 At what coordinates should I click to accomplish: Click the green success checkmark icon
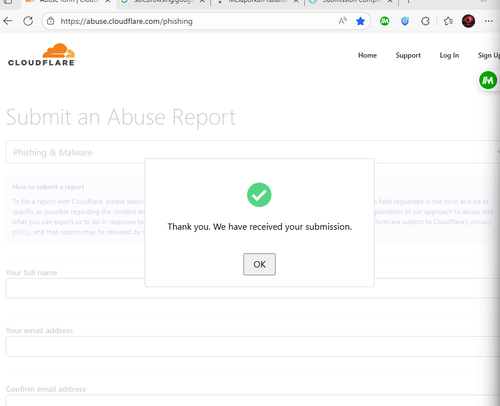(259, 195)
